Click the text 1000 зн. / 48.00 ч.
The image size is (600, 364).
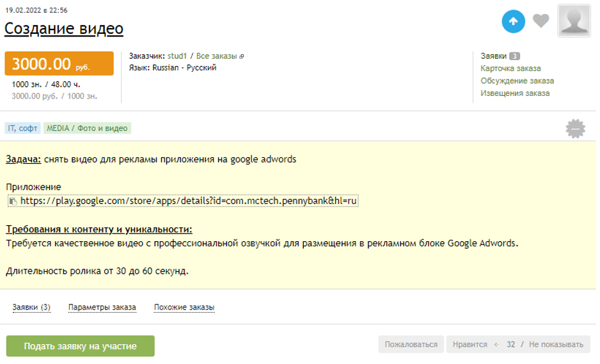pos(46,84)
